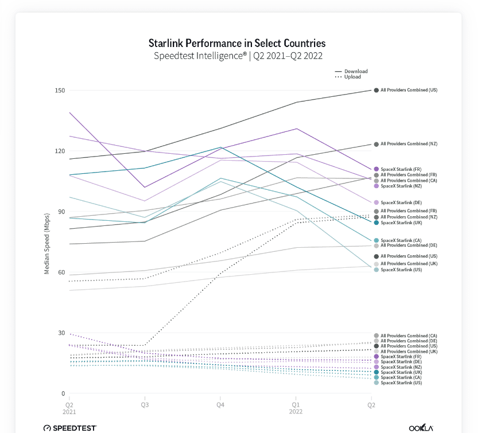Viewport: 504px width, 433px height.
Task: Click the solid Download legend entry
Action: [x=351, y=71]
